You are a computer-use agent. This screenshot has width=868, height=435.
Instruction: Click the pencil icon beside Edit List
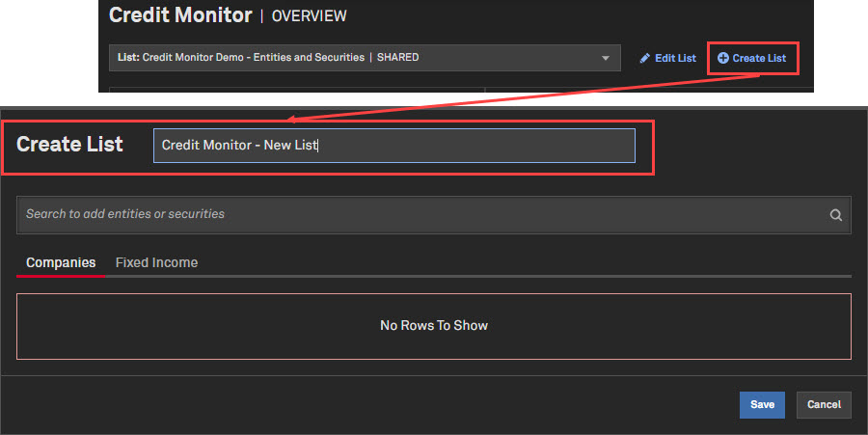pyautogui.click(x=644, y=58)
